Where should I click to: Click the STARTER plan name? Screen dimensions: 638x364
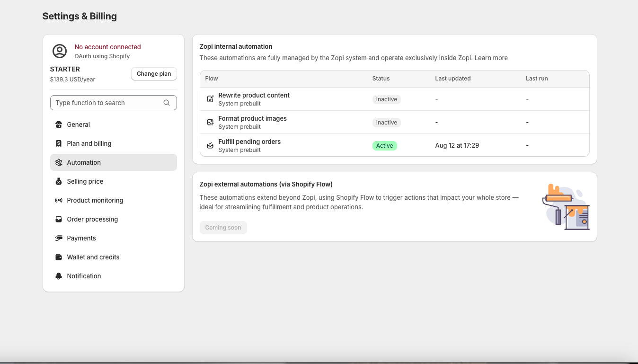[x=65, y=69]
